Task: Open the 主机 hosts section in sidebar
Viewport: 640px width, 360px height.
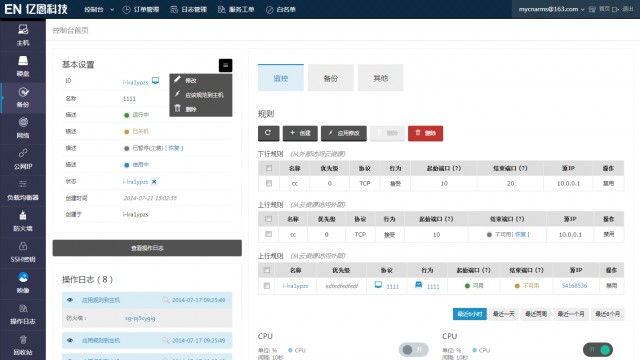Action: (23, 35)
